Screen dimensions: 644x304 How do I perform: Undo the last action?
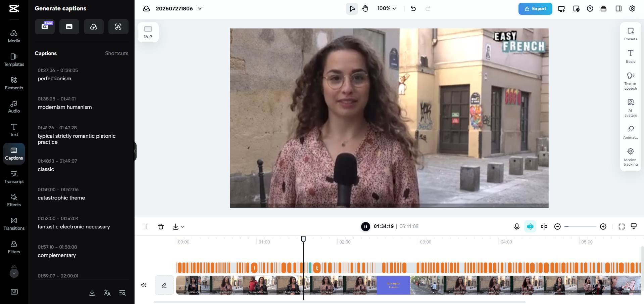pyautogui.click(x=413, y=8)
